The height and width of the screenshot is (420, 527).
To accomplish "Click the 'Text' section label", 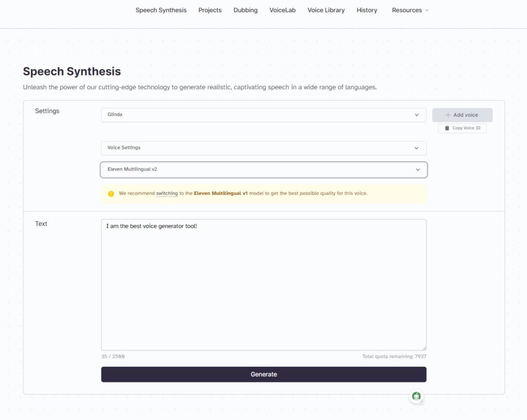I will pyautogui.click(x=41, y=224).
